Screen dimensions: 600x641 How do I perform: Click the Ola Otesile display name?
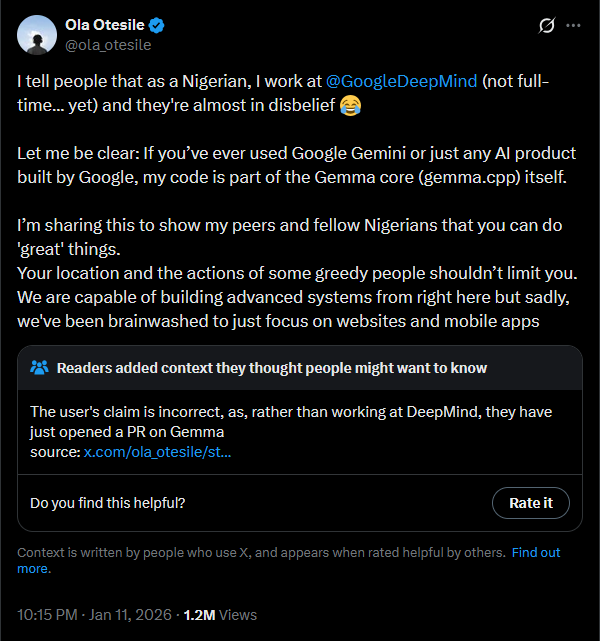coord(103,25)
